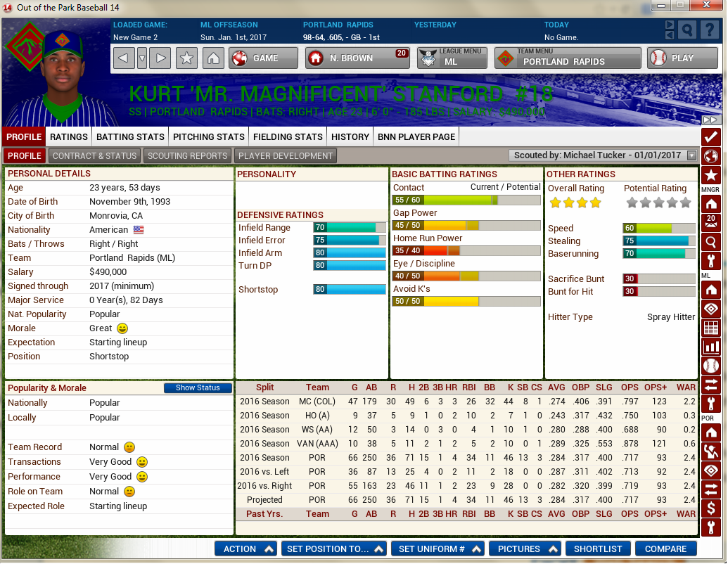Add the player via the SHORTLIST button

point(598,549)
